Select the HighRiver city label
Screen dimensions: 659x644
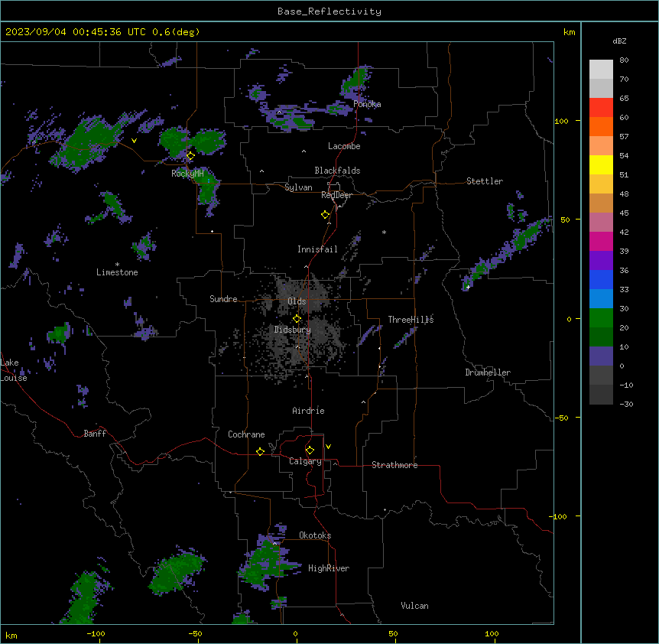tap(329, 568)
